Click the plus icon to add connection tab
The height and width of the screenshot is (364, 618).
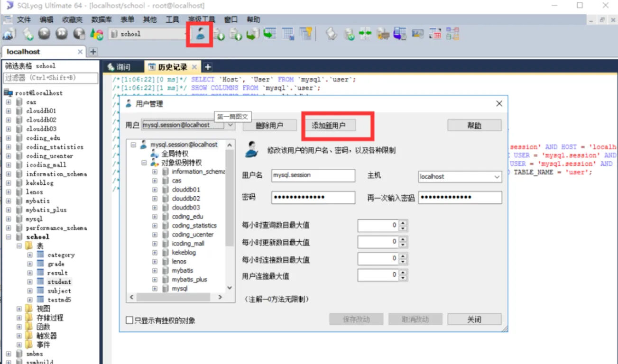point(93,52)
